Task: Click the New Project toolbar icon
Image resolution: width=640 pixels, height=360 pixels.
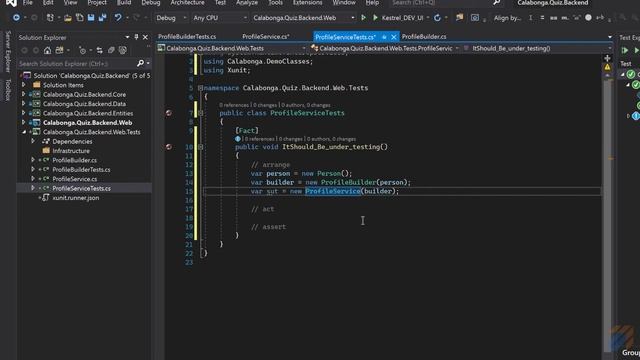Action: pyautogui.click(x=50, y=18)
